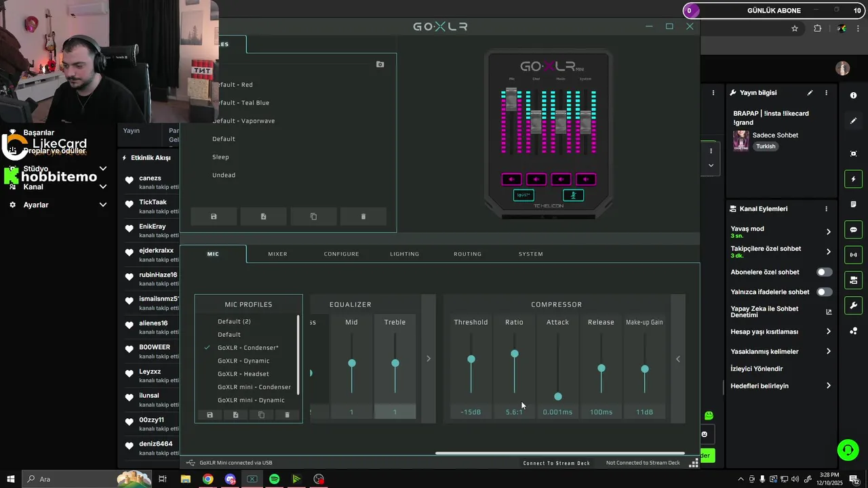Delete the selected mic profile
The width and height of the screenshot is (868, 488).
click(287, 415)
